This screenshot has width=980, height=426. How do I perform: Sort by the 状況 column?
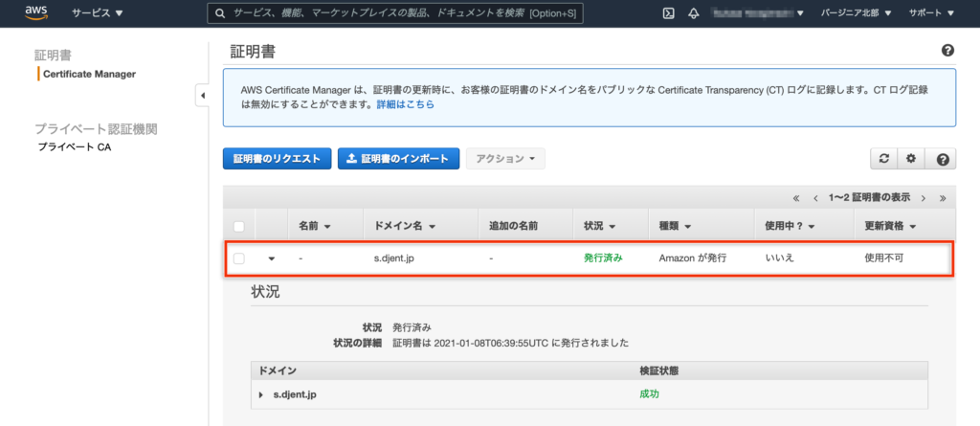point(599,227)
